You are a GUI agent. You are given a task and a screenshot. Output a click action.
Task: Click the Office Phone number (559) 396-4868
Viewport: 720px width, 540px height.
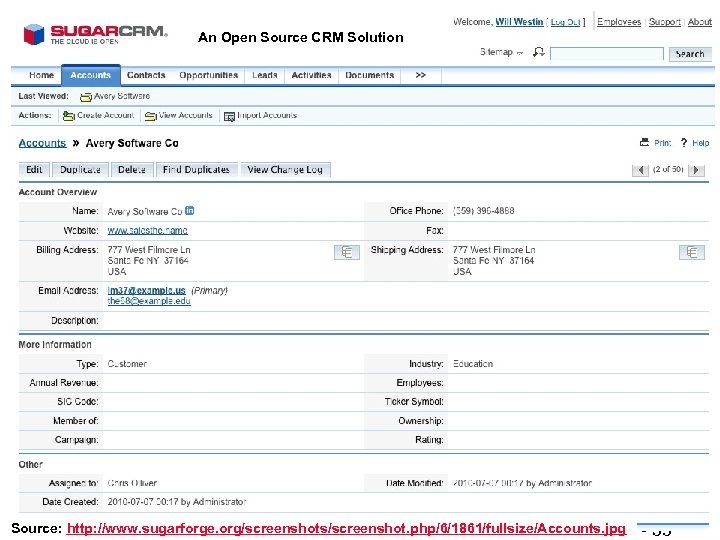484,211
